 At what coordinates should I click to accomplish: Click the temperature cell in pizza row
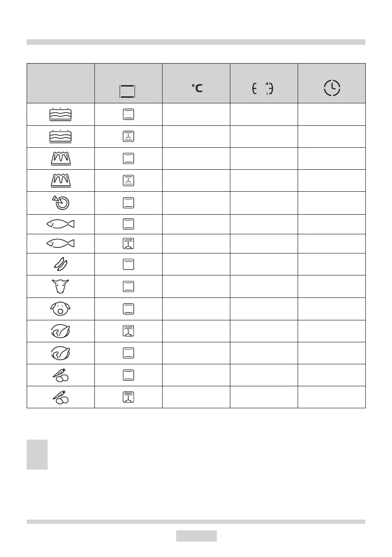196,203
